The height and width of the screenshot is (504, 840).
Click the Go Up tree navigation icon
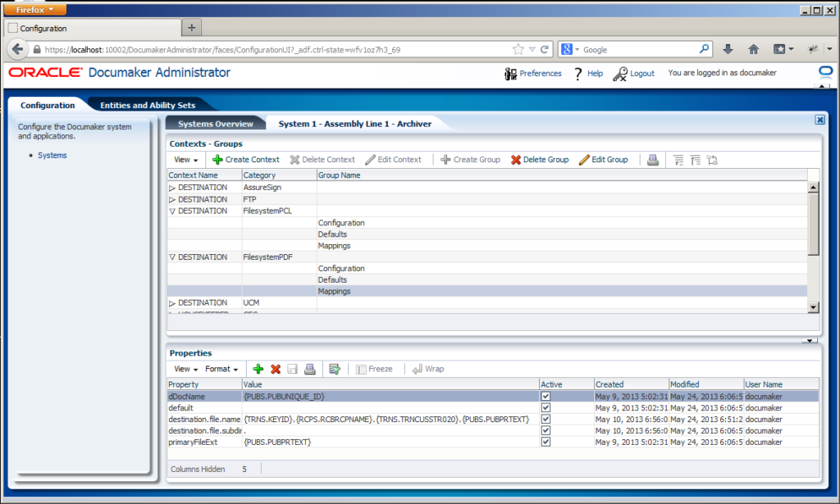tap(713, 161)
